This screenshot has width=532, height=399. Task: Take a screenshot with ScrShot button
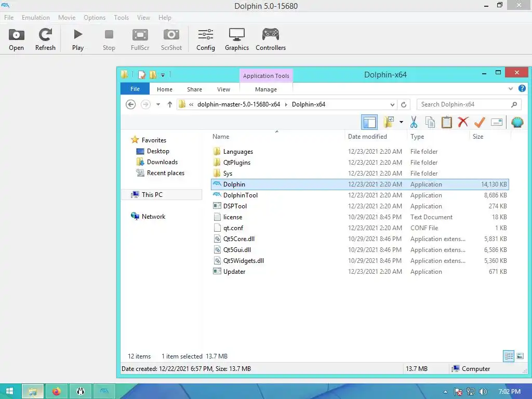point(171,39)
